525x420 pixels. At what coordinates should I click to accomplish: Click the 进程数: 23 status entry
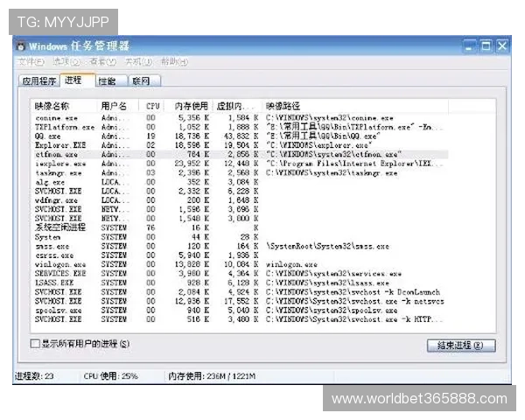(34, 376)
